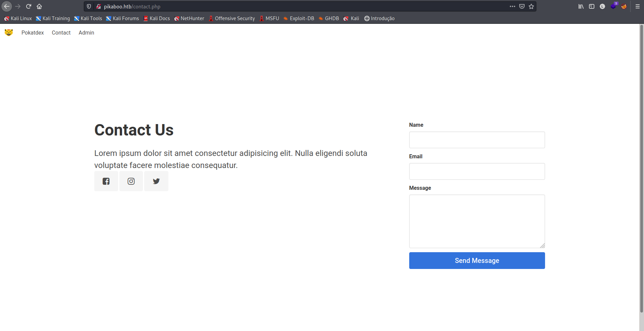644x331 pixels.
Task: Save page to Pocket
Action: 522,6
